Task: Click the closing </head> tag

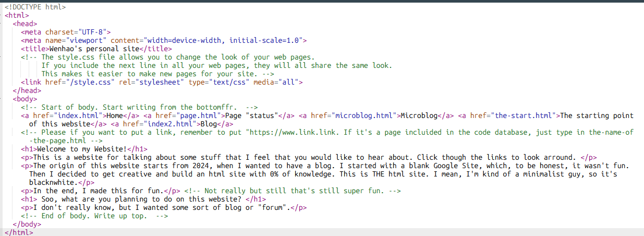Action: [x=27, y=90]
